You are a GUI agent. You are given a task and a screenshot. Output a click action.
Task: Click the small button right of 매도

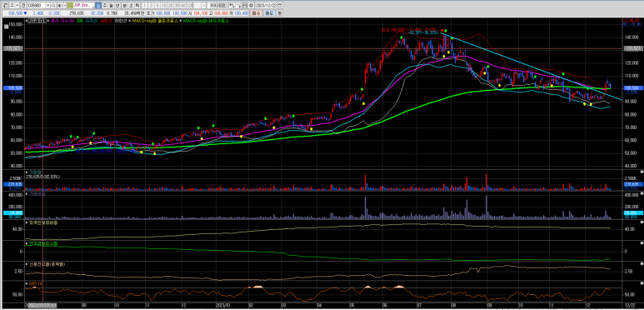[x=279, y=13]
